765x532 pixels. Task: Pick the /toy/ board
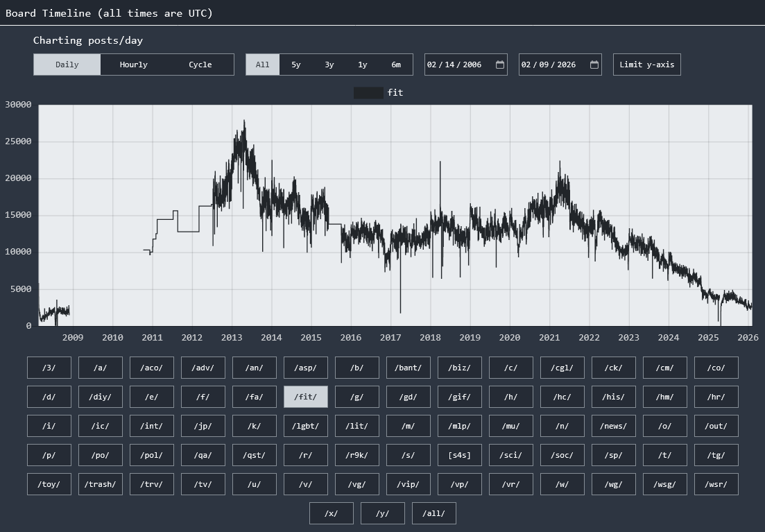tap(49, 485)
